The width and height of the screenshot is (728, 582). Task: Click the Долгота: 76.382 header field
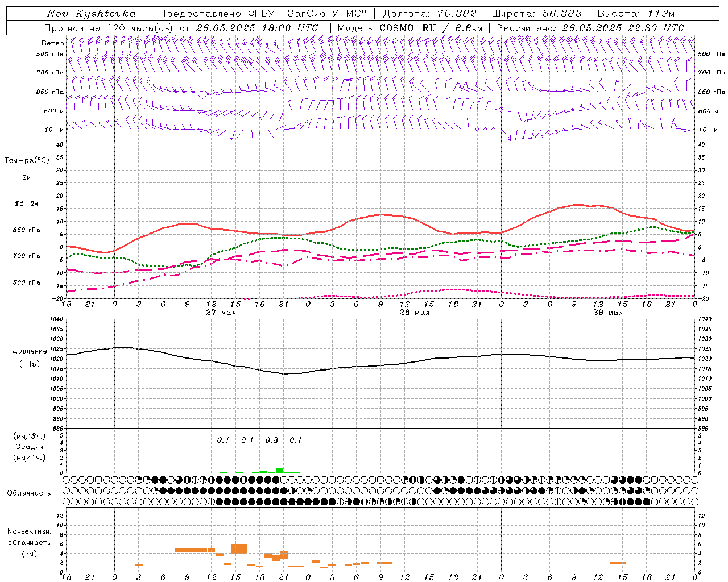click(430, 14)
